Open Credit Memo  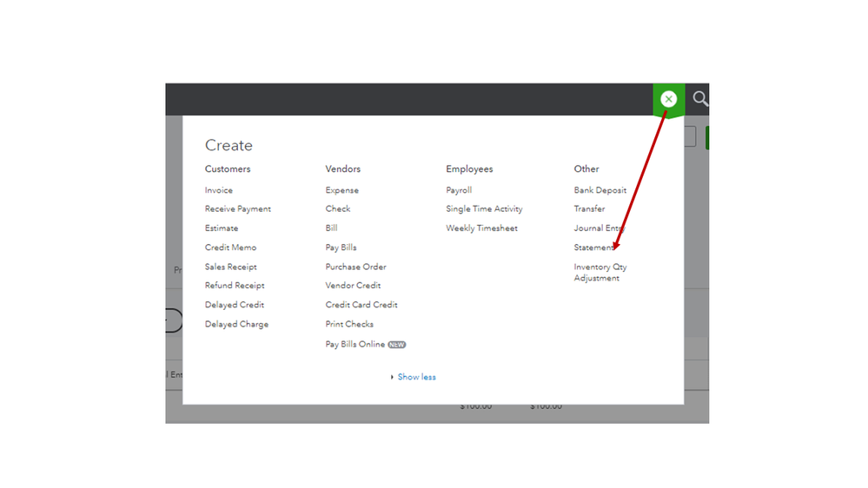tap(231, 247)
